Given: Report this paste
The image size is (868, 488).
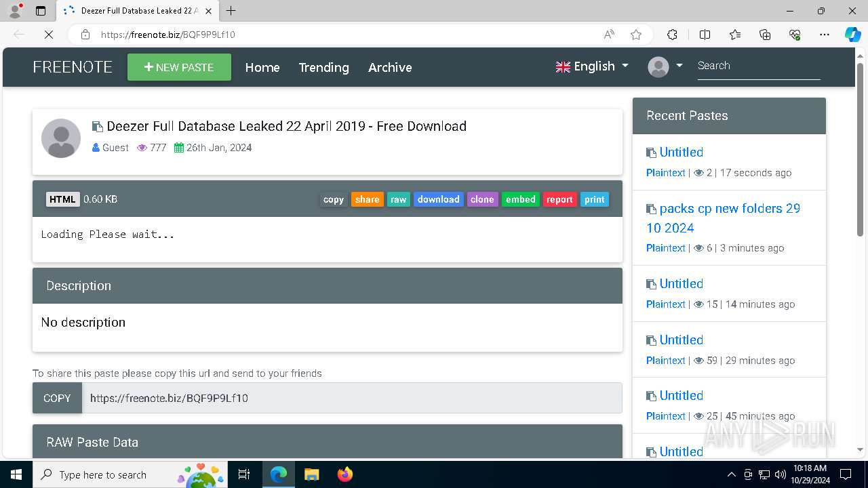Looking at the screenshot, I should pos(559,199).
